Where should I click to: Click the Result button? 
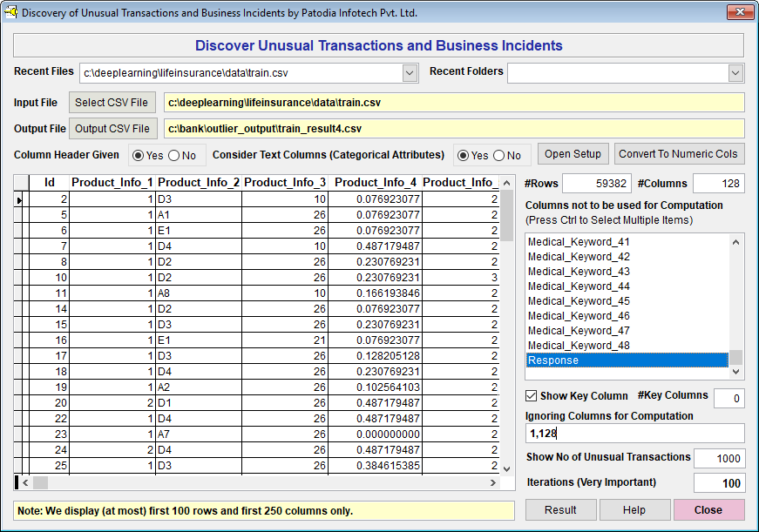[560, 510]
